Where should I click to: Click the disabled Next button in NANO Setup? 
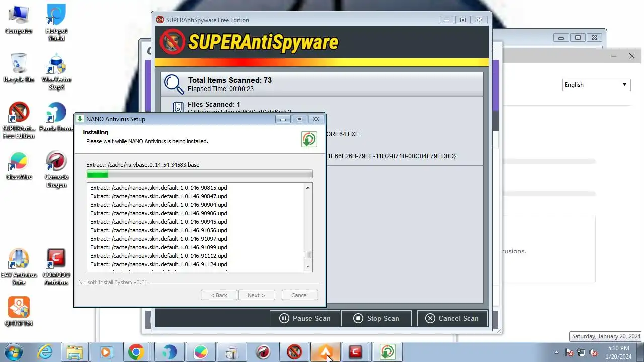point(256,295)
